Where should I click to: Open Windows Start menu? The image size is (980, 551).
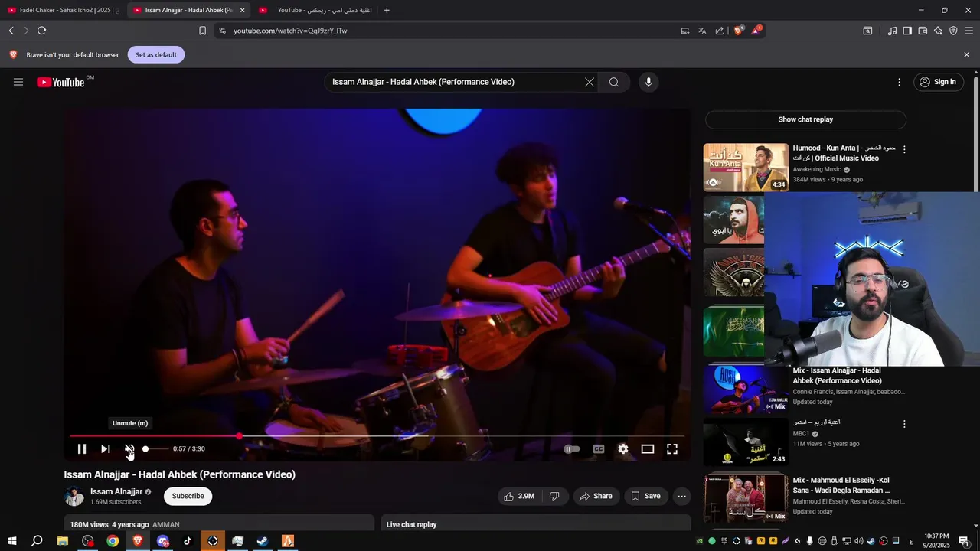point(11,541)
